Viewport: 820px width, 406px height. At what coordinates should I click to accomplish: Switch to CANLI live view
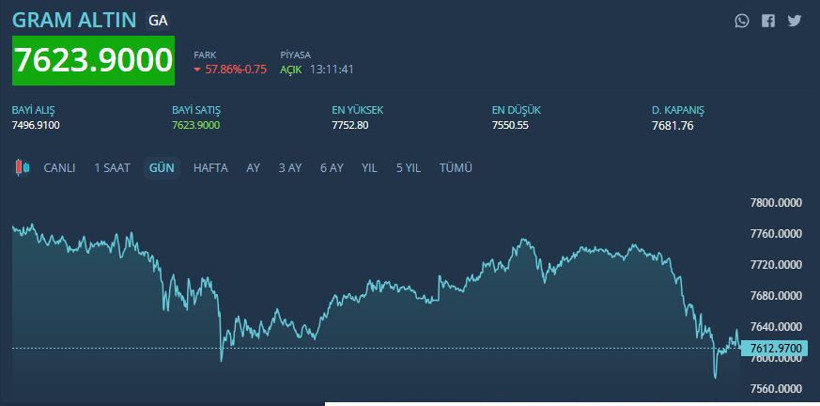pyautogui.click(x=59, y=168)
